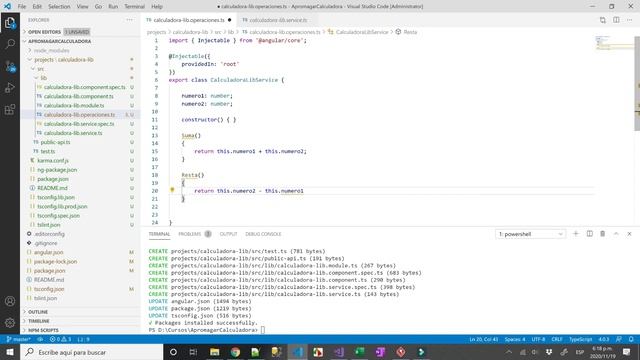Click the Explorer more actions ellipsis
This screenshot has height=360, width=640.
click(129, 20)
